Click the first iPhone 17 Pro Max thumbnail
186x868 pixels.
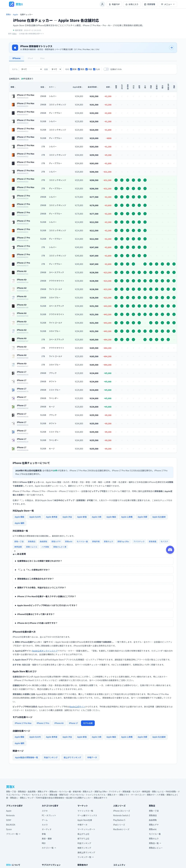(x=13, y=96)
